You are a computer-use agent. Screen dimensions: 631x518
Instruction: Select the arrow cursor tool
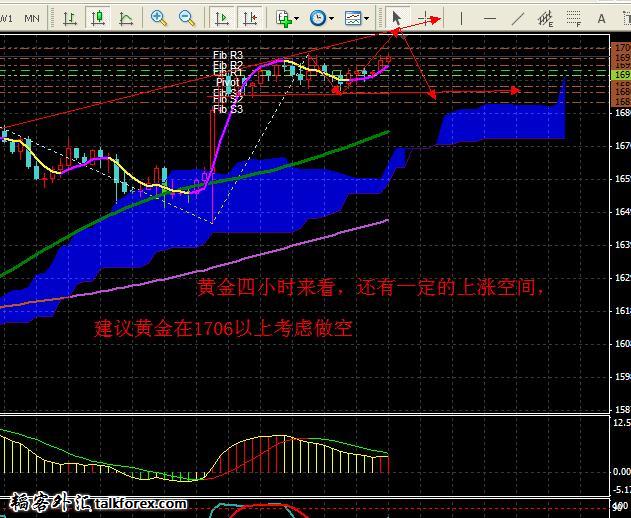[x=397, y=18]
